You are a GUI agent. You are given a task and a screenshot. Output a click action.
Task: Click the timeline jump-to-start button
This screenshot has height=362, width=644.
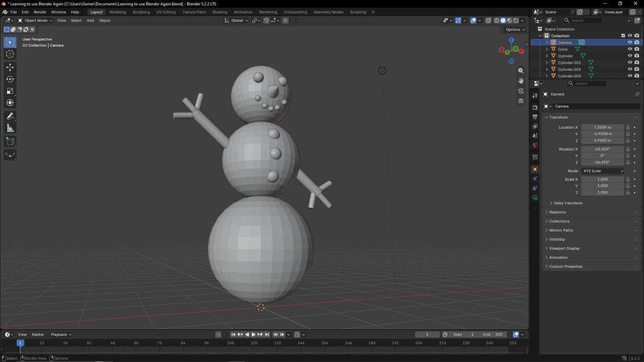pos(233,334)
